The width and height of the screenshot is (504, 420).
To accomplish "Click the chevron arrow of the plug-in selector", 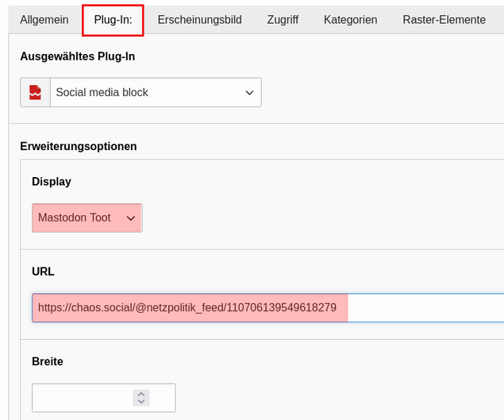I will (249, 93).
